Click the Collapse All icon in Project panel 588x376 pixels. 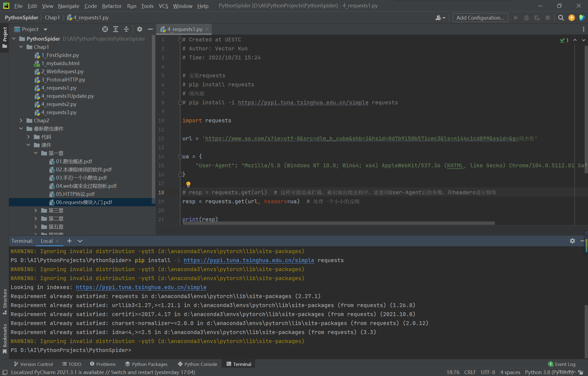coord(126,29)
